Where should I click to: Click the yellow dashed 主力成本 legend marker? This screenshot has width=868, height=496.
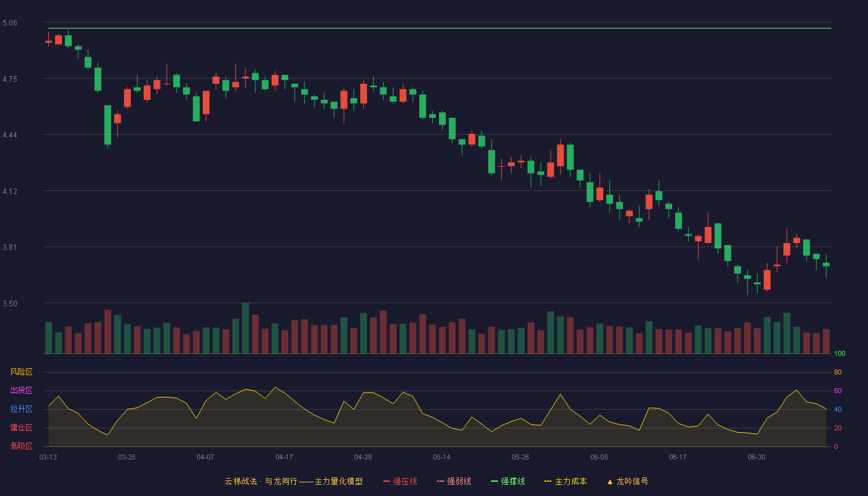(547, 481)
